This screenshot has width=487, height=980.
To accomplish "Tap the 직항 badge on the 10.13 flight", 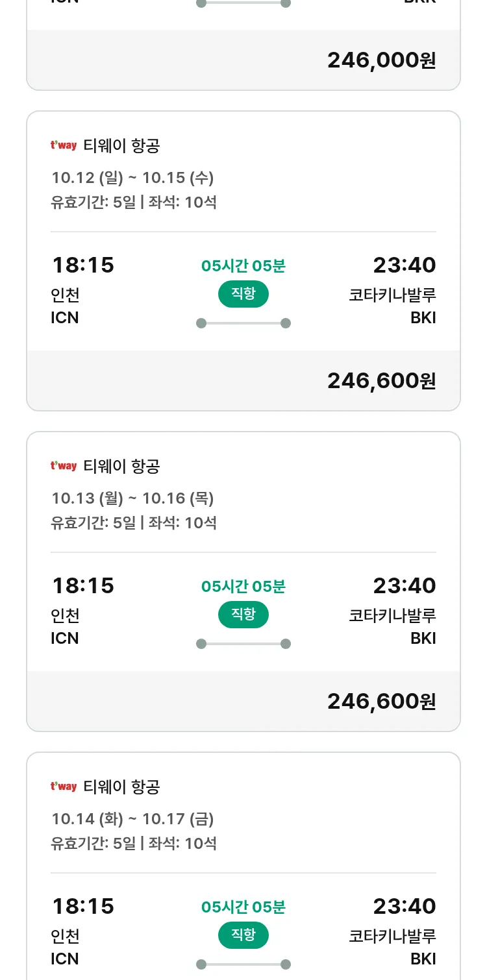I will click(243, 615).
